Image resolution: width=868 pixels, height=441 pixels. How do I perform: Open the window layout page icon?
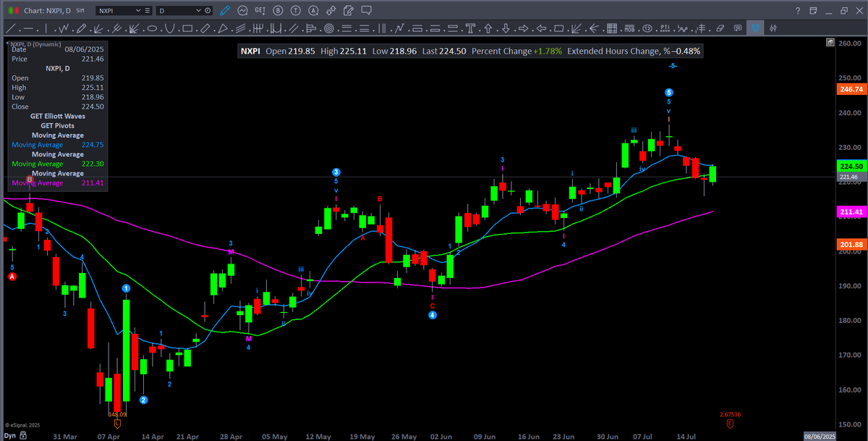[x=813, y=11]
